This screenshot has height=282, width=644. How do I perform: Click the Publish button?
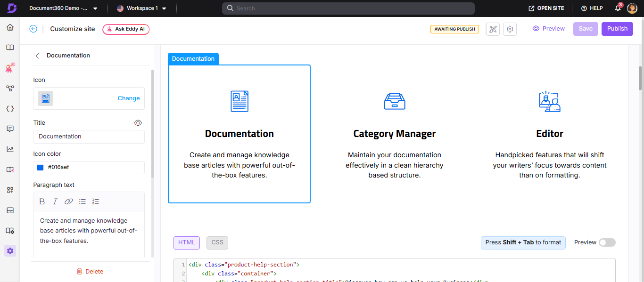[617, 29]
